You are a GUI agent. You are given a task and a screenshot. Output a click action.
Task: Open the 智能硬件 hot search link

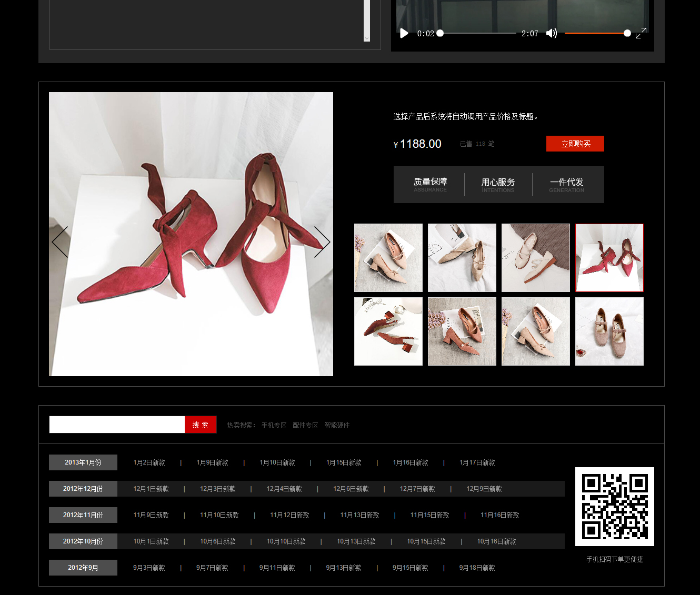point(337,425)
